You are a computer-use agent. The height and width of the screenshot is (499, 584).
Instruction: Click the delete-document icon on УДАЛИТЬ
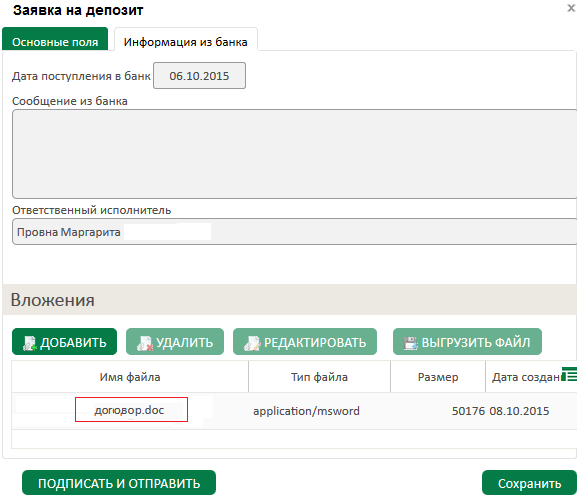coord(145,343)
